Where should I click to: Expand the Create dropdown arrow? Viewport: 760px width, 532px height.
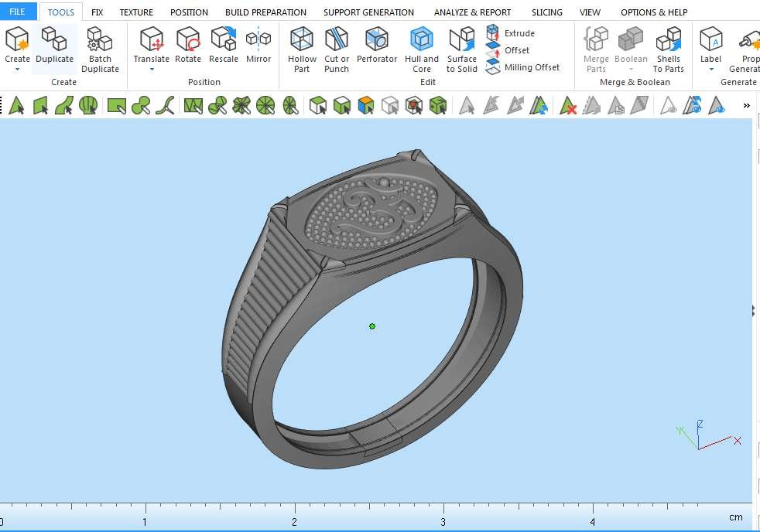pyautogui.click(x=17, y=70)
